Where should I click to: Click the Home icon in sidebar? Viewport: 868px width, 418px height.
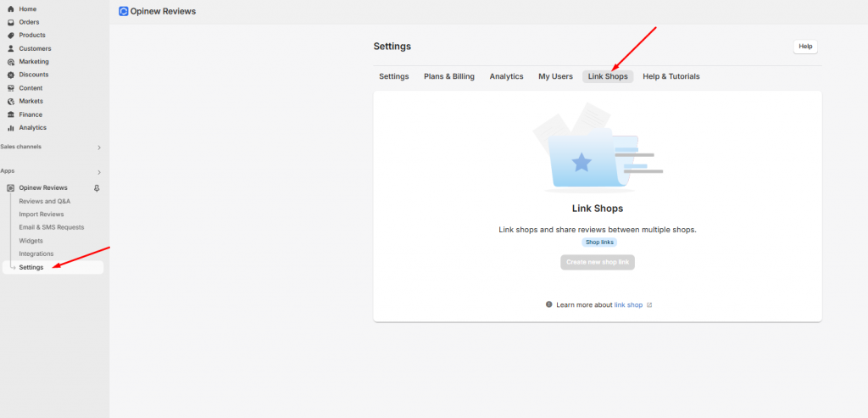(x=11, y=8)
